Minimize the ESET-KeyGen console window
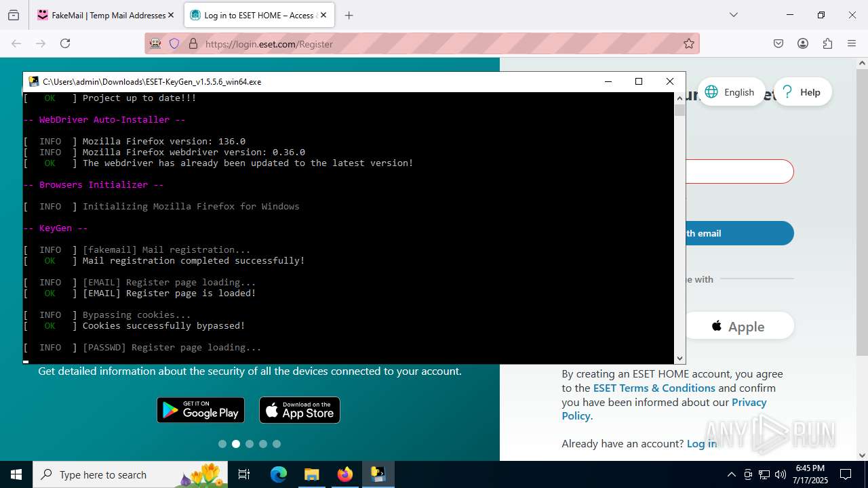 click(x=608, y=81)
